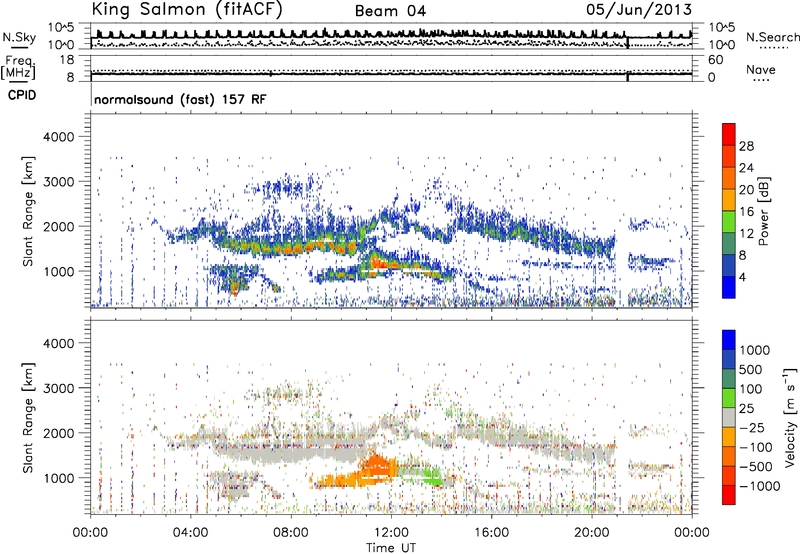Click the -1000 label on velocity colorbar
This screenshot has height=554, width=800.
(760, 486)
